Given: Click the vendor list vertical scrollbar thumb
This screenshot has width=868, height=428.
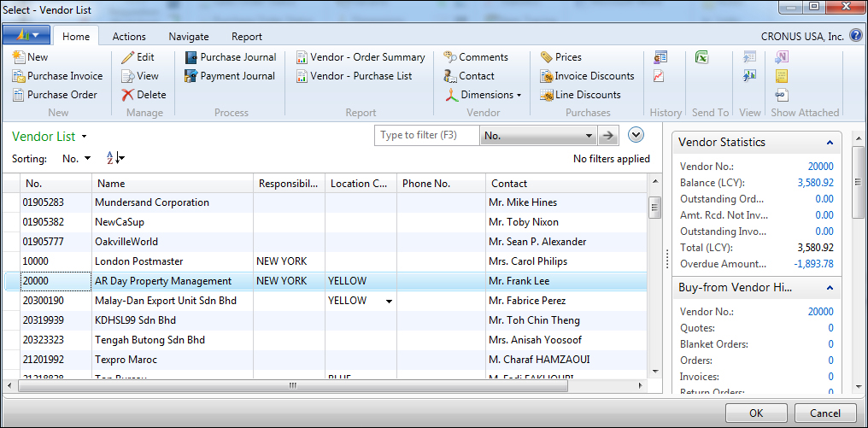Looking at the screenshot, I should click(654, 208).
